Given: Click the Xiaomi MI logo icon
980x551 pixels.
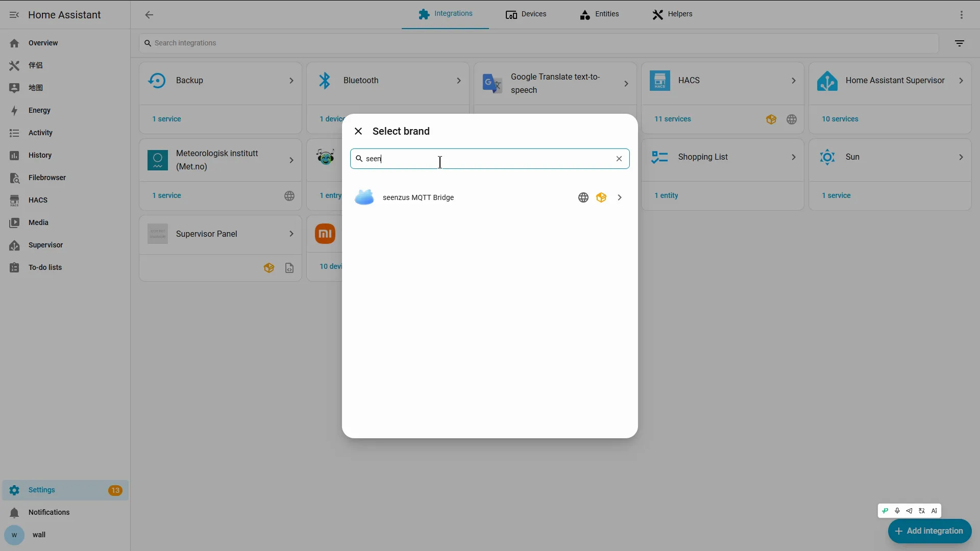Looking at the screenshot, I should click(325, 234).
